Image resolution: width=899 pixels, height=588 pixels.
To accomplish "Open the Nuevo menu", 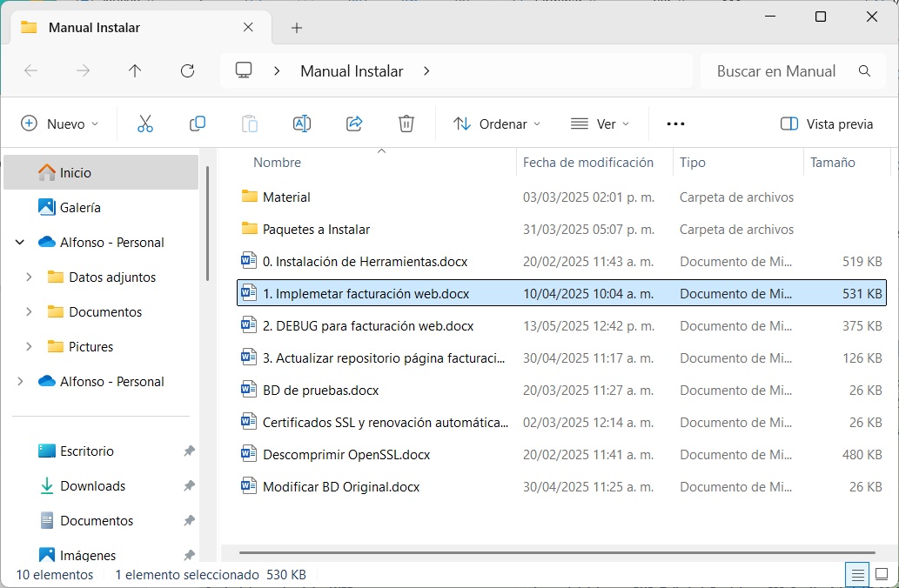I will coord(60,124).
